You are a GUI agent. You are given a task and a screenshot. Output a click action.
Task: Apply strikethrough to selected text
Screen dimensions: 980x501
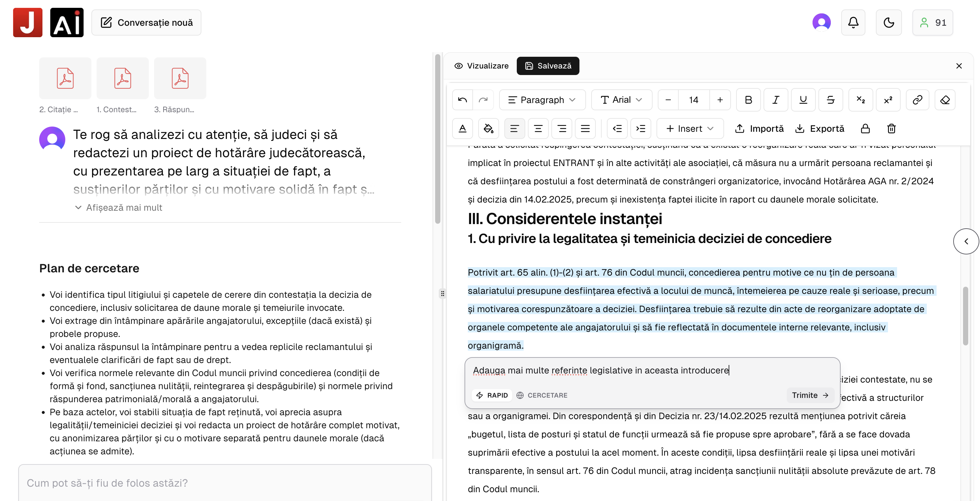tap(830, 99)
